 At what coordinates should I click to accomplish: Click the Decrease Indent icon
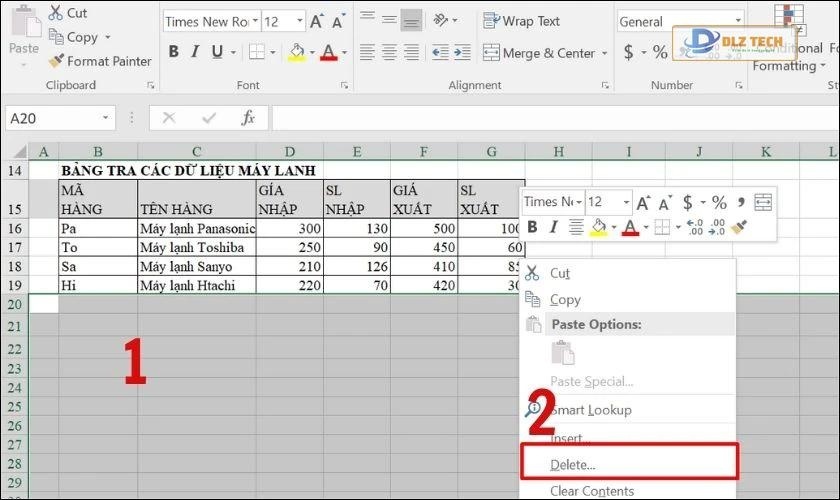pos(440,53)
